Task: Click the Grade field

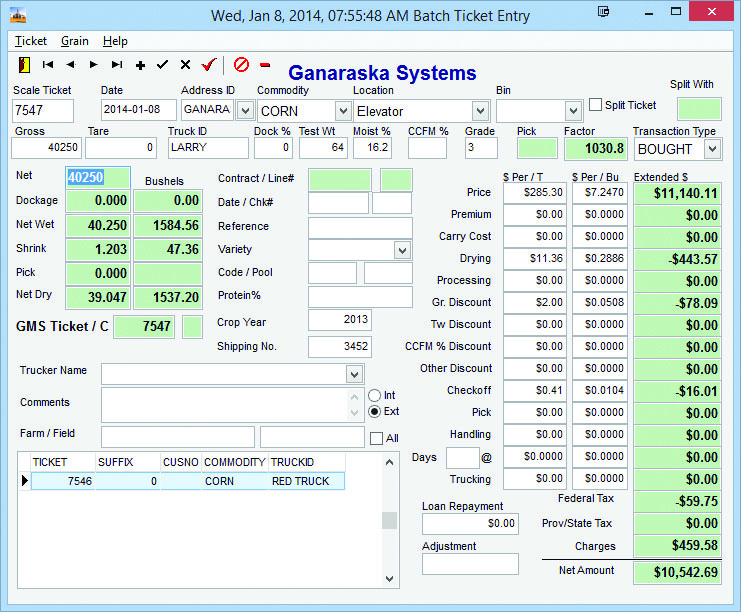Action: coord(481,147)
